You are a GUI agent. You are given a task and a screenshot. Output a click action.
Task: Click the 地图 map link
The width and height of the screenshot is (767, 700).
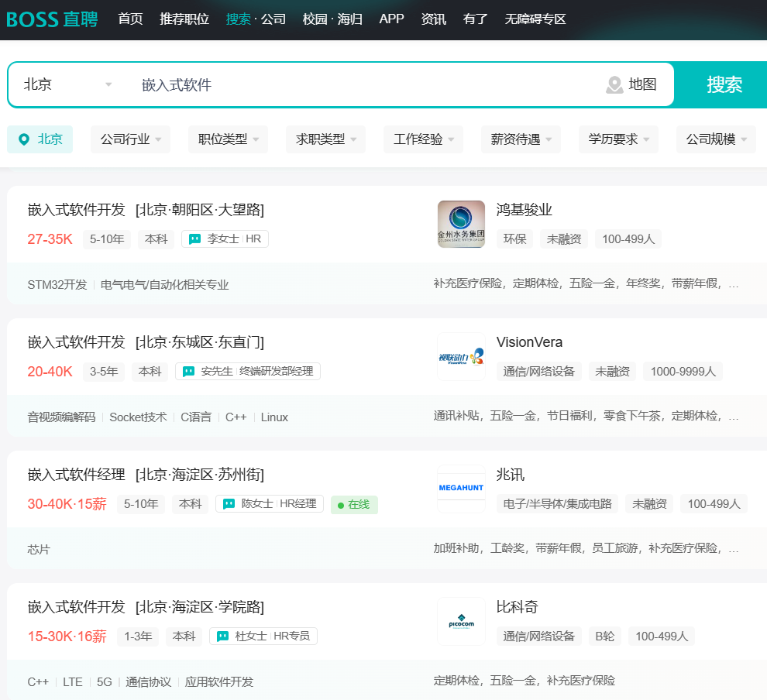click(x=642, y=84)
